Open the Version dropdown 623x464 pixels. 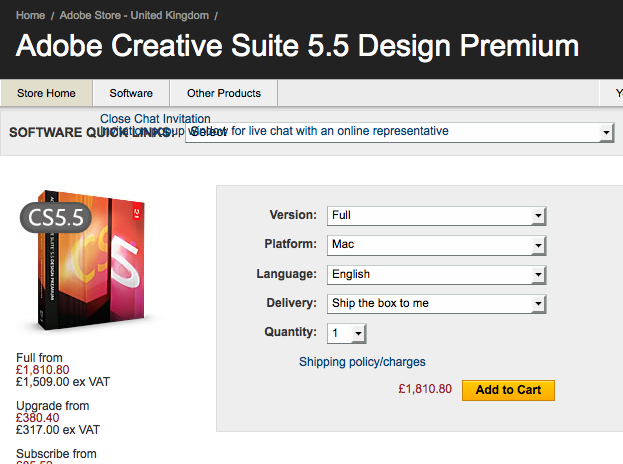pos(435,215)
